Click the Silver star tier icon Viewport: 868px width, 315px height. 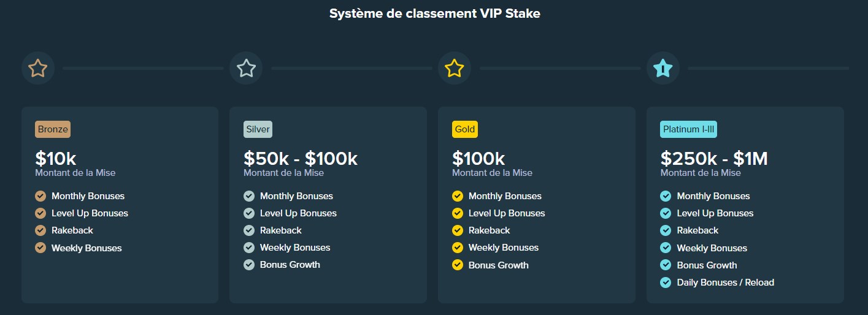click(x=246, y=68)
